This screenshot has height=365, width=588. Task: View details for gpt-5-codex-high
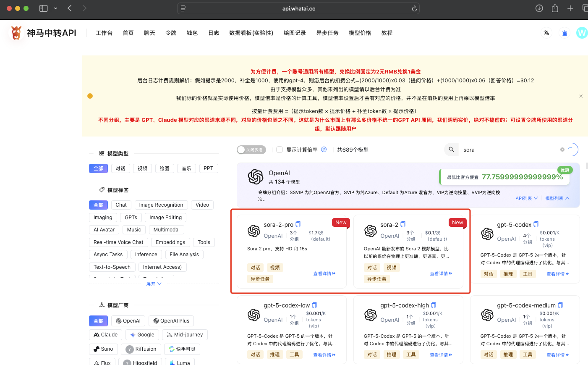[441, 355]
